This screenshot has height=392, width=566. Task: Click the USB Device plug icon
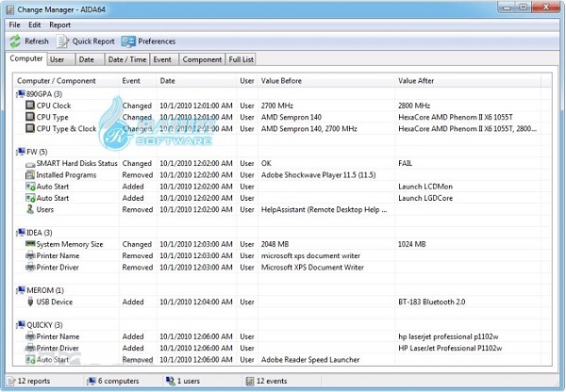[x=30, y=302]
